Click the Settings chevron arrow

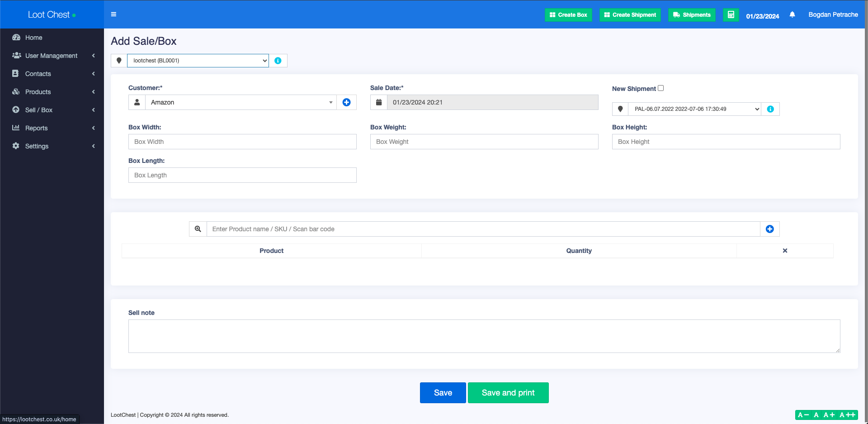pyautogui.click(x=94, y=146)
